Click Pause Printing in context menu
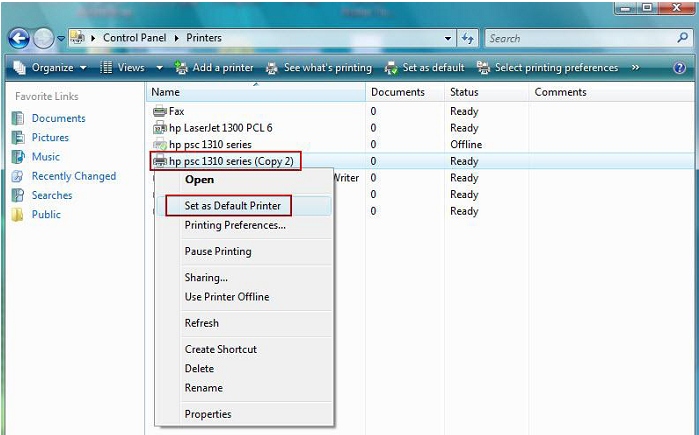699x435 pixels. [x=218, y=251]
